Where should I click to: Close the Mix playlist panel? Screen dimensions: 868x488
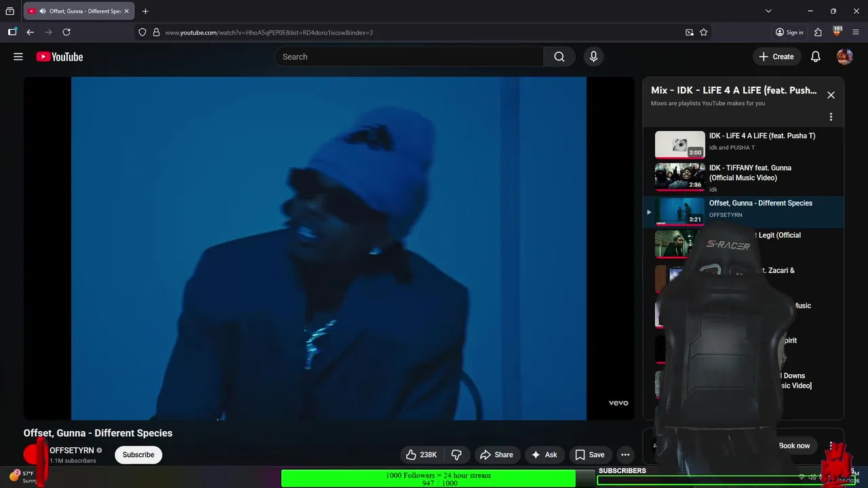tap(831, 95)
